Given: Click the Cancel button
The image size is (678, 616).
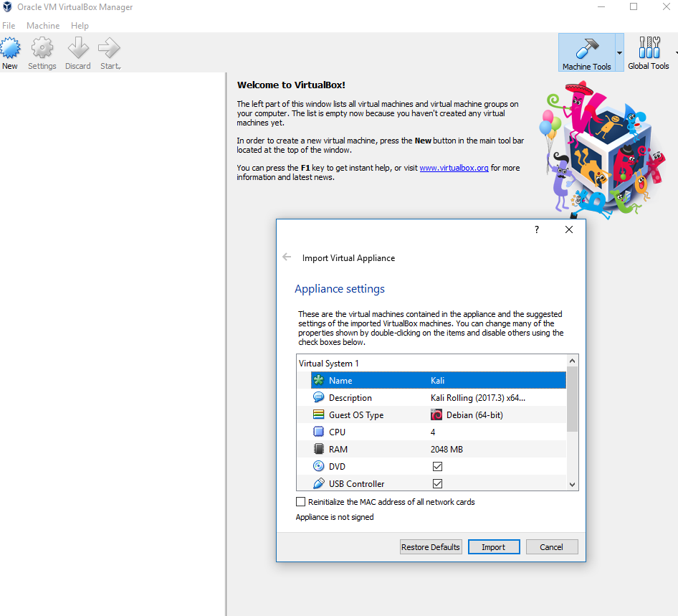Looking at the screenshot, I should pos(552,546).
